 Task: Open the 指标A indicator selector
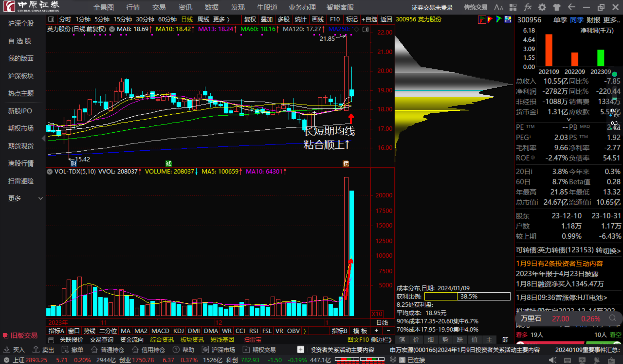pos(56,331)
